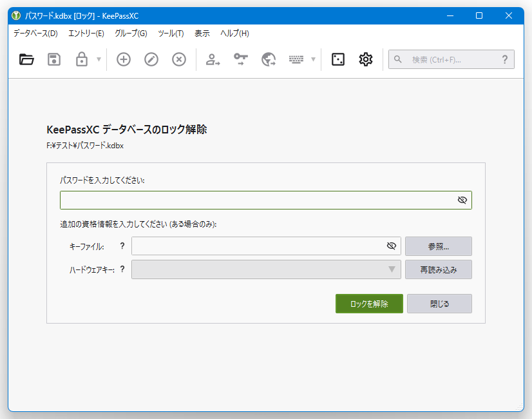Click the 再読み込み reload button
Image resolution: width=532 pixels, height=419 pixels.
439,269
